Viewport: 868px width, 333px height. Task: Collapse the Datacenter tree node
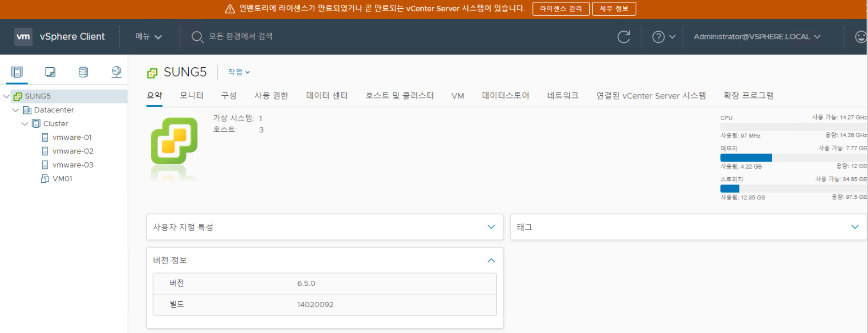click(x=15, y=110)
